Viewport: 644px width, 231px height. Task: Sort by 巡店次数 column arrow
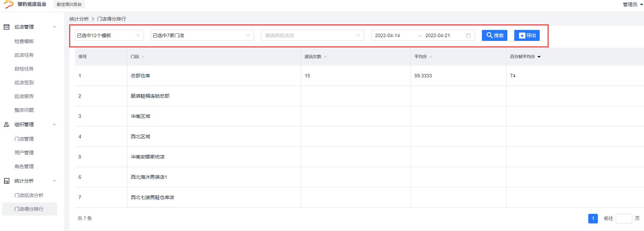pos(325,57)
